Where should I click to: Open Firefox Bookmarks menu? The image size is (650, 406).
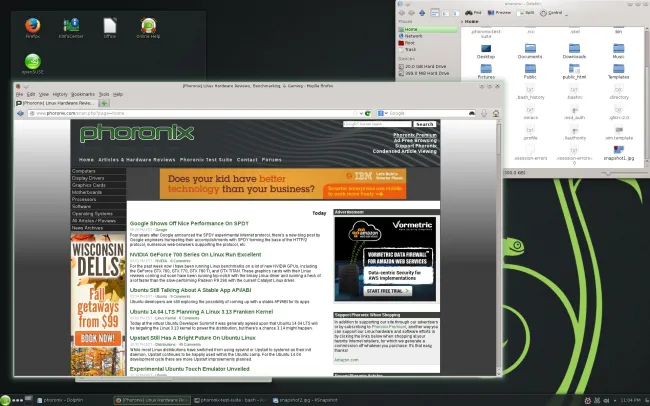83,95
